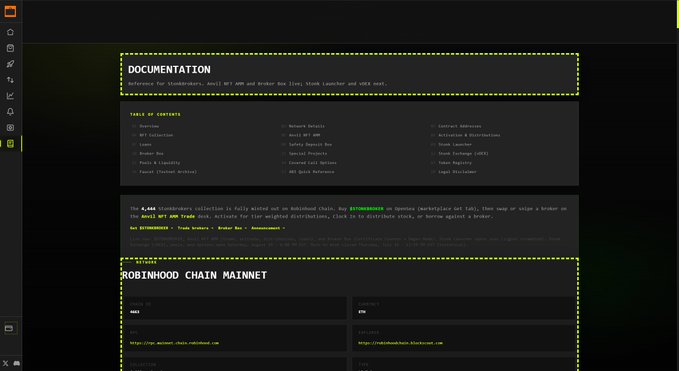Jump to Overview in table of contents
The height and width of the screenshot is (371, 679).
(149, 126)
